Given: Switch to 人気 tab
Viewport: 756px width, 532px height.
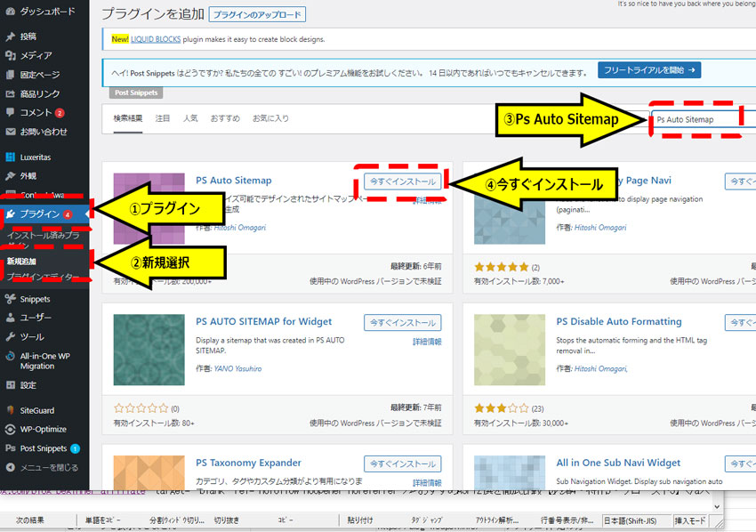Looking at the screenshot, I should 190,118.
